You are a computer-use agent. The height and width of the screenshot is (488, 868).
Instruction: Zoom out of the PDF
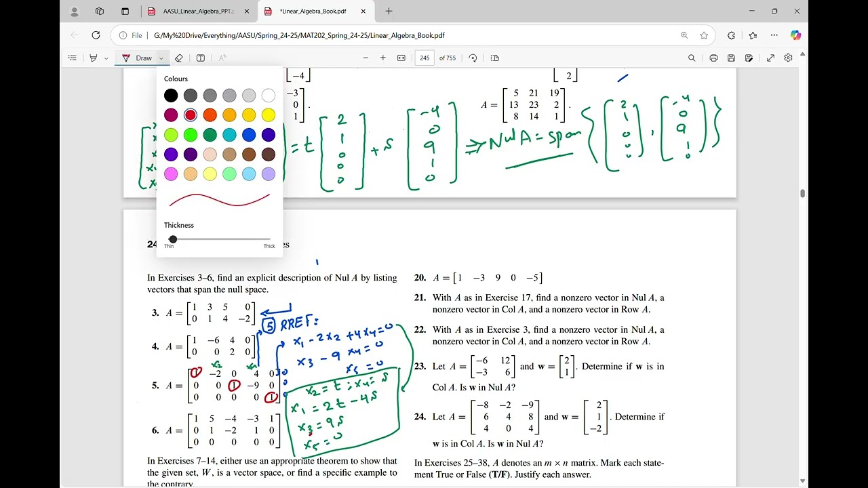(x=366, y=58)
